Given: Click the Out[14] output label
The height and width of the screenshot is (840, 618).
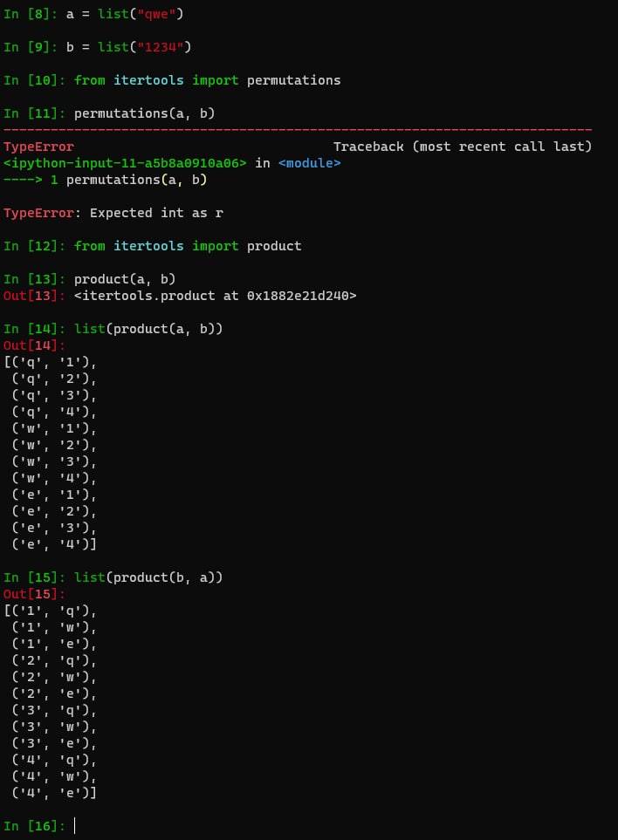Looking at the screenshot, I should point(31,345).
